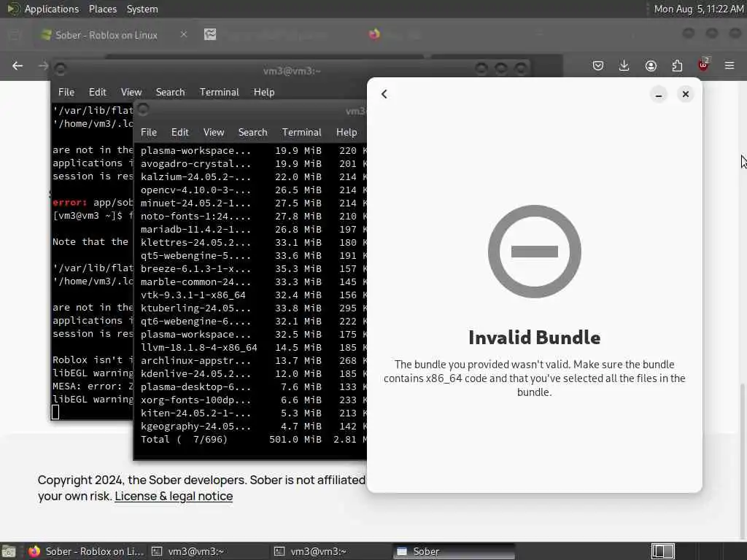Click the kgeography-24.05 package row

pyautogui.click(x=253, y=426)
